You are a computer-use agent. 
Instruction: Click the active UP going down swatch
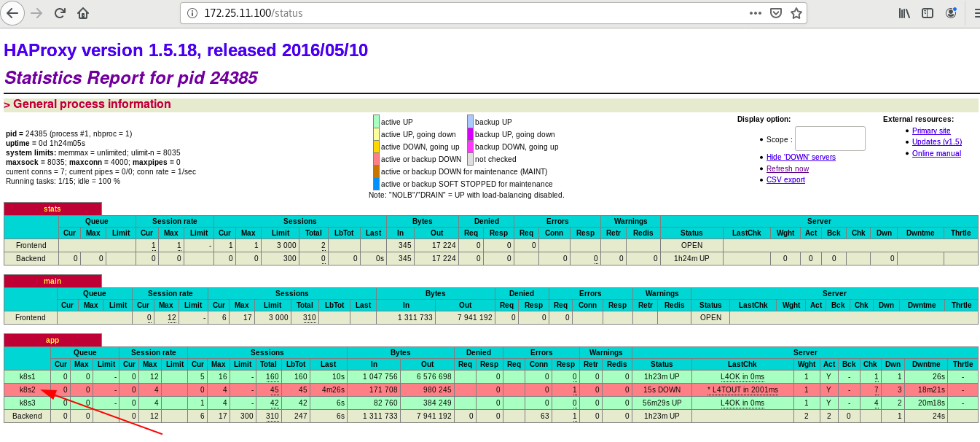coord(377,133)
